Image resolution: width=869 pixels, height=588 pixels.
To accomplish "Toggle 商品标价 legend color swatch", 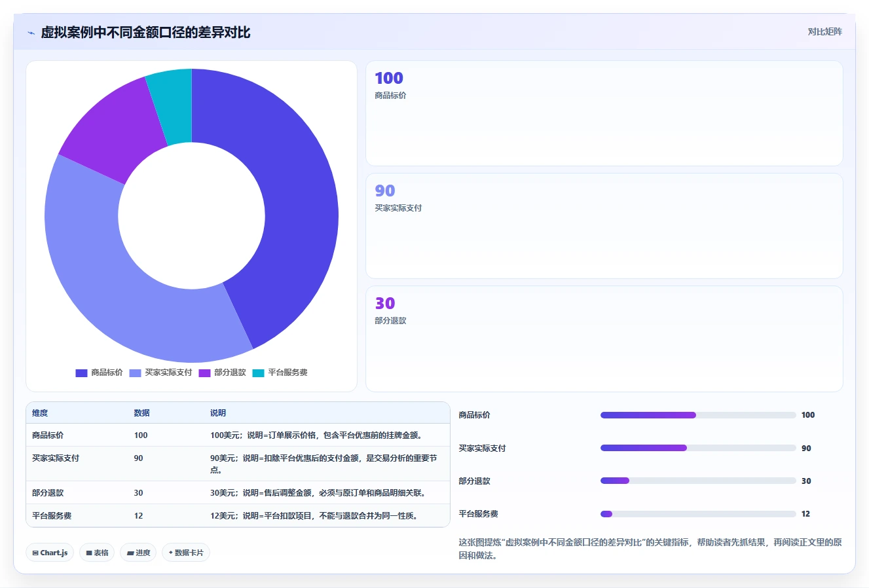I will tap(81, 373).
